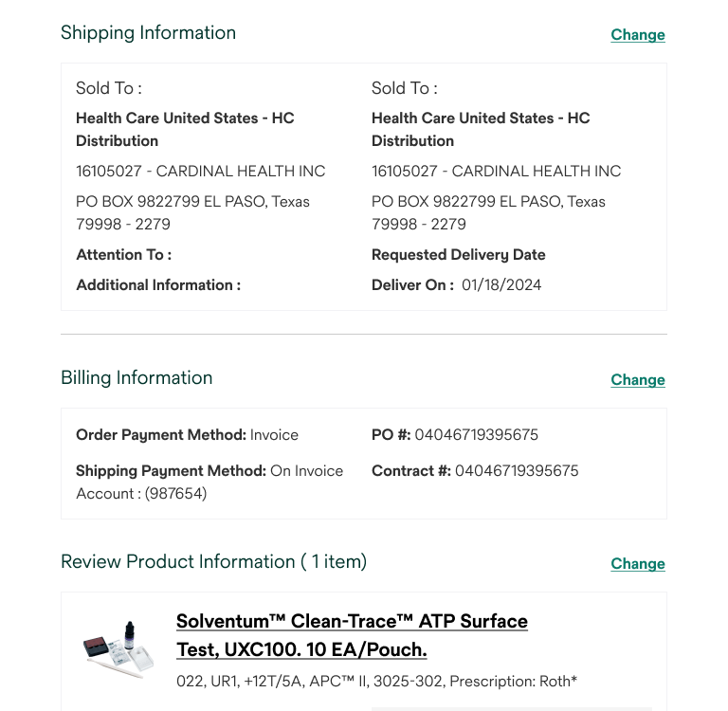Click the Additional Information label

coord(158,285)
